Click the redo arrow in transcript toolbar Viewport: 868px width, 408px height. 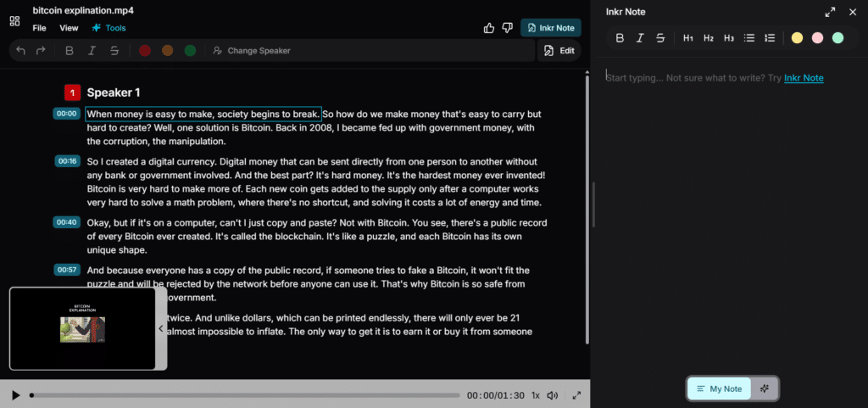click(40, 51)
